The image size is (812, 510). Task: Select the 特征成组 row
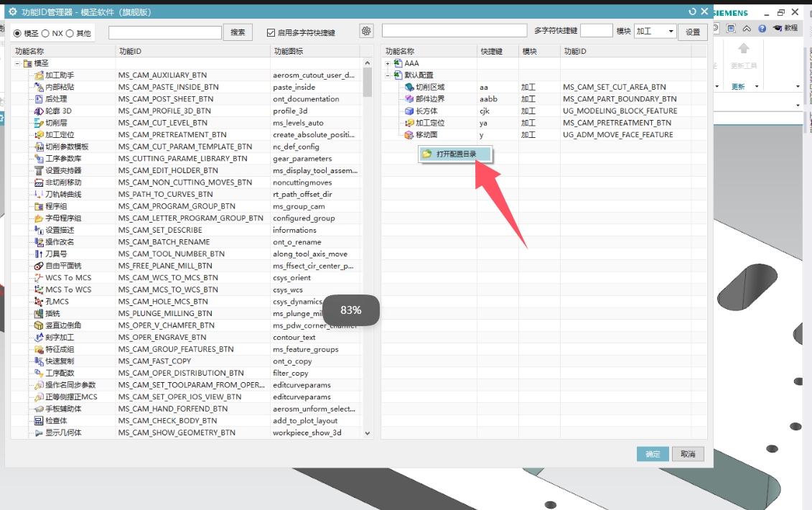185,349
